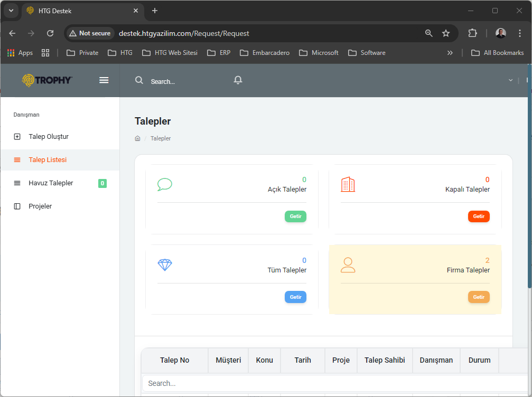Screen dimensions: 532x397
Task: Expand the bookmarks overflow chevron
Action: pyautogui.click(x=450, y=53)
